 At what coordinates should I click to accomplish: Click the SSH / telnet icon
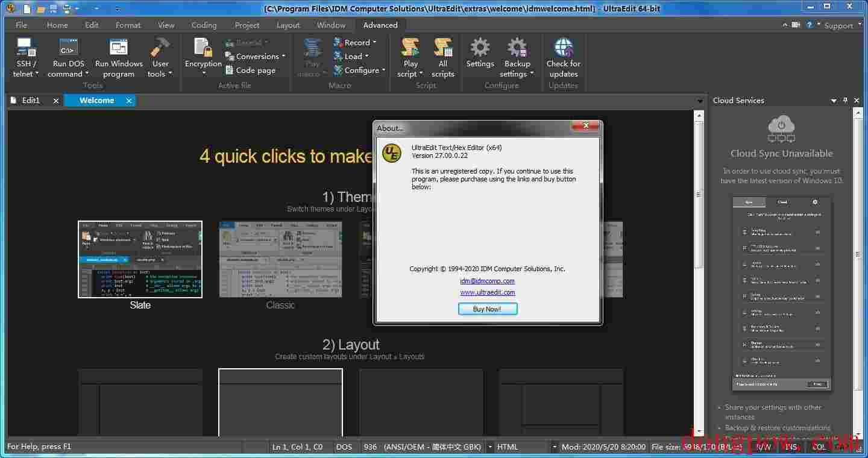coord(26,47)
